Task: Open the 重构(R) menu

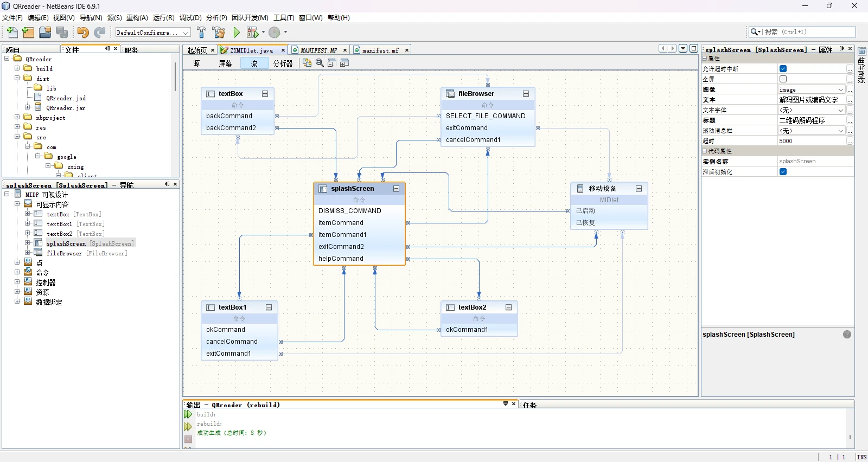Action: pos(137,18)
